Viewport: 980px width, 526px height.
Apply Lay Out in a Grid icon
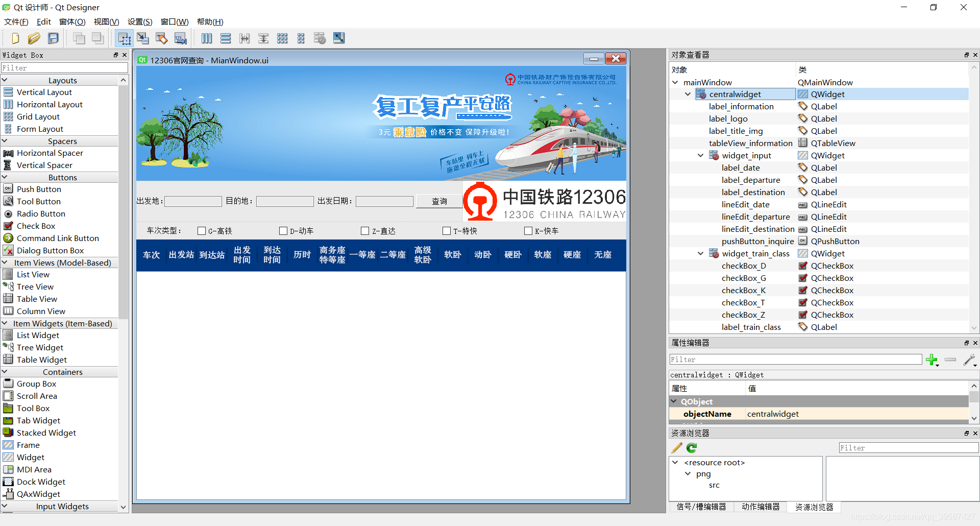pyautogui.click(x=282, y=38)
